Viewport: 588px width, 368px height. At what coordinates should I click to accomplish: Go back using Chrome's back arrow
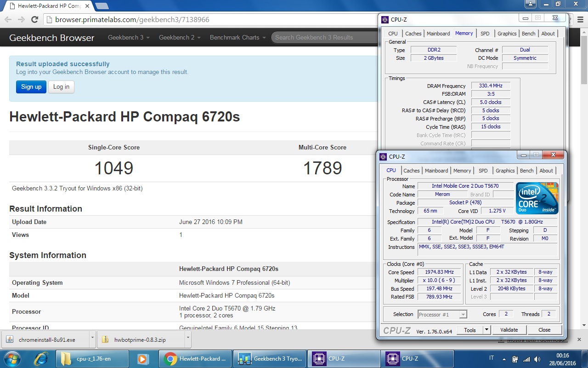(x=8, y=19)
